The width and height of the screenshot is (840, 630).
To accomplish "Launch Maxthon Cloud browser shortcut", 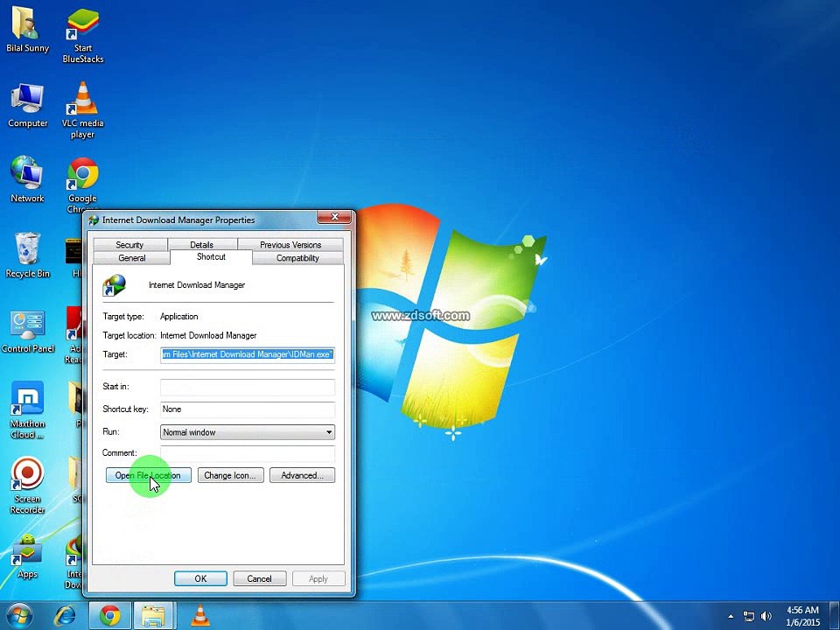I will pyautogui.click(x=27, y=409).
